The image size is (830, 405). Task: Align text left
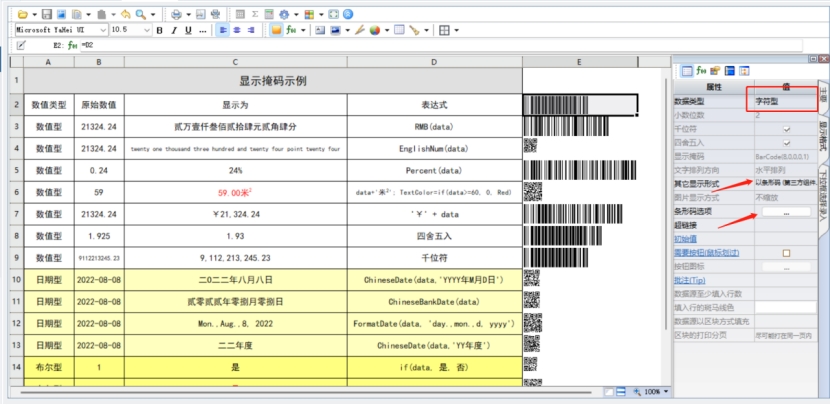pyautogui.click(x=223, y=30)
